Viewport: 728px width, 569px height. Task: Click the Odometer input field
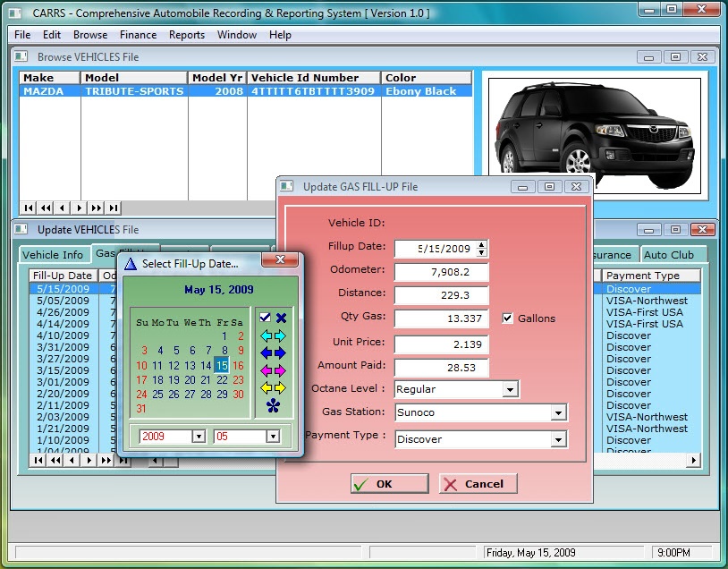pos(441,270)
